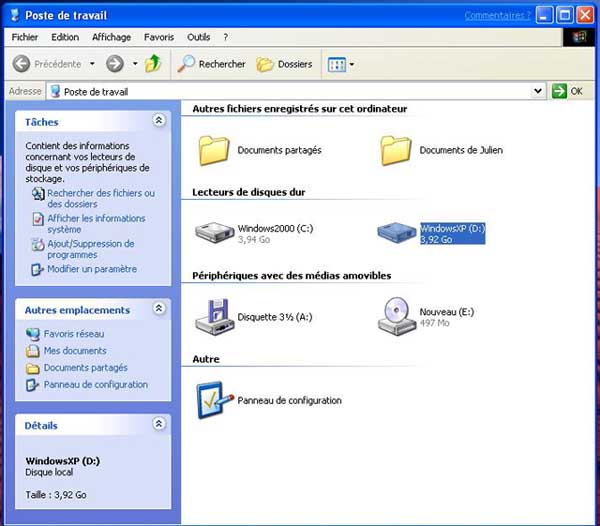
Task: Open the Outils menu
Action: [x=199, y=37]
